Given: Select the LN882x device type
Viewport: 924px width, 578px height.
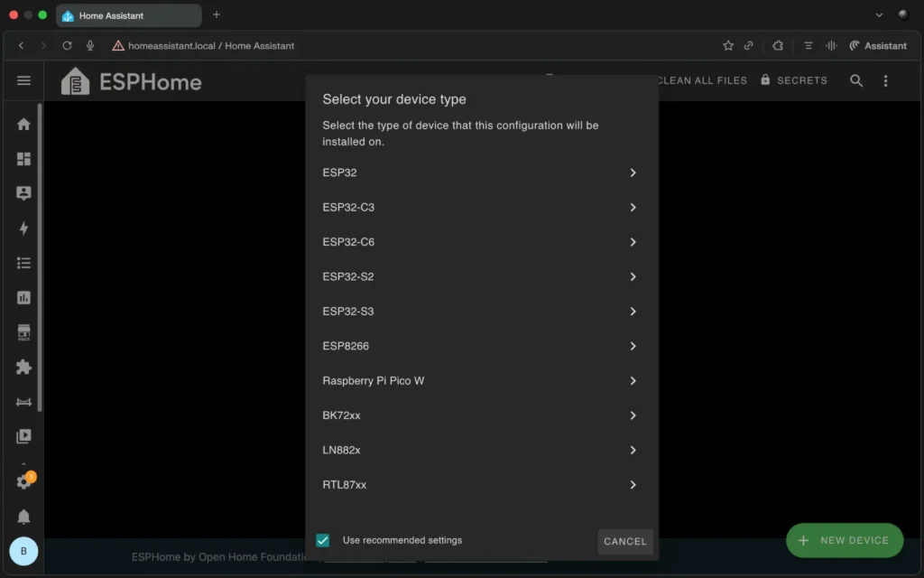Looking at the screenshot, I should tap(482, 450).
